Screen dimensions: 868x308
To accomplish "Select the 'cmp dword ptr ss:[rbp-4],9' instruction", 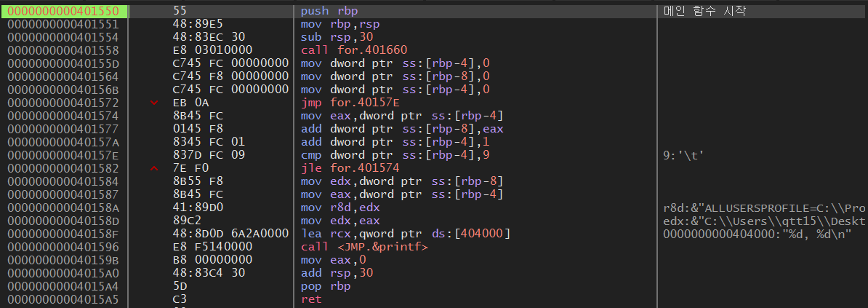I will click(395, 155).
